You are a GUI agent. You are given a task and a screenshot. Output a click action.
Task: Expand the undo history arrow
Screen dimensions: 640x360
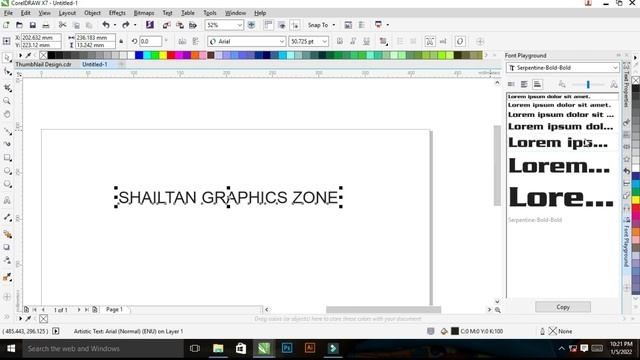click(115, 25)
